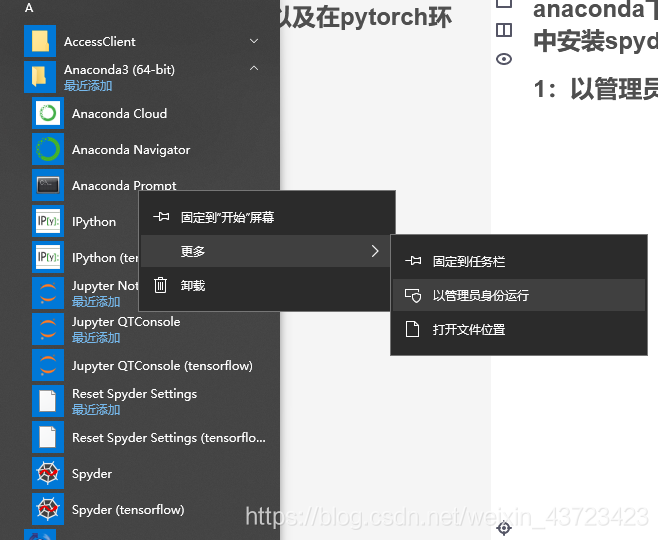The image size is (658, 540).
Task: Click the pin icon beside 固定到"开始"屏幕
Action: (x=161, y=217)
